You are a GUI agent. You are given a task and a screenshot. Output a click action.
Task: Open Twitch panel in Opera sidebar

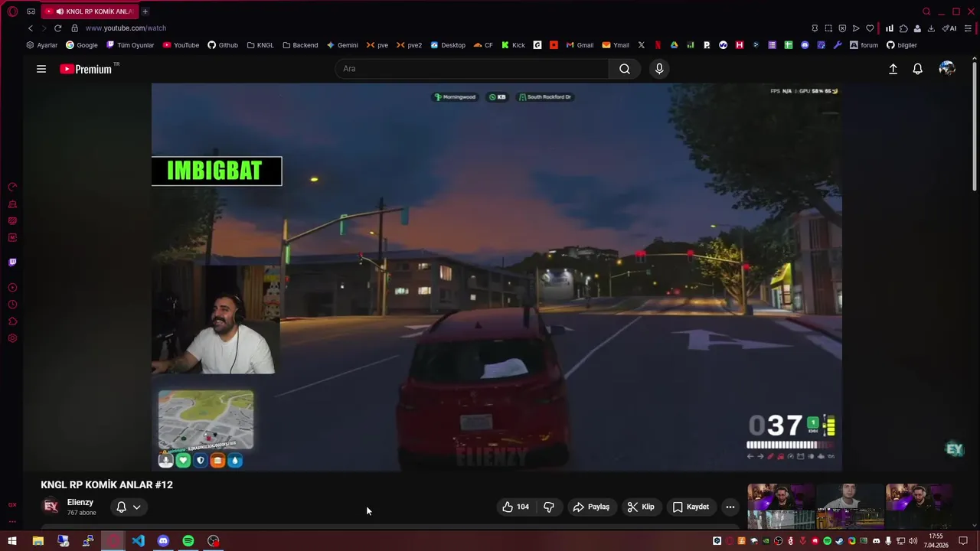pos(12,262)
